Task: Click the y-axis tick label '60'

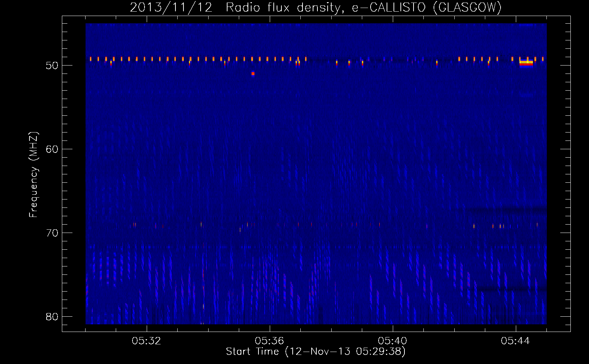Action: click(52, 149)
